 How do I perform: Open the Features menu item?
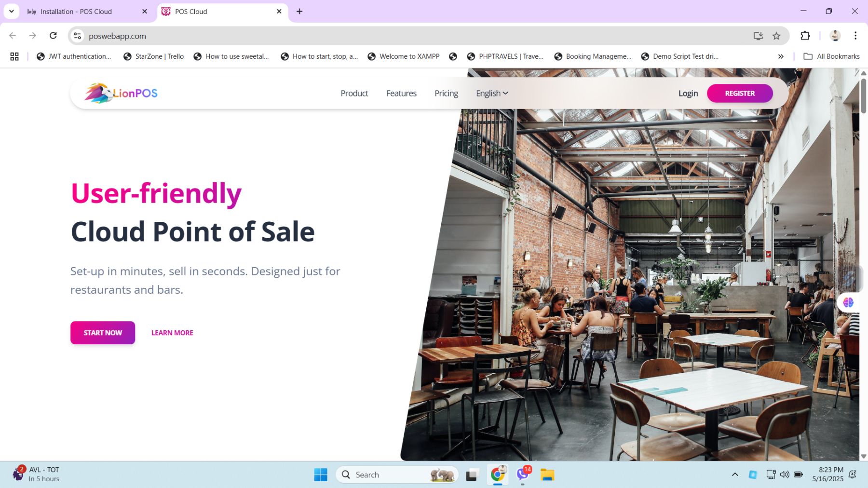[401, 93]
